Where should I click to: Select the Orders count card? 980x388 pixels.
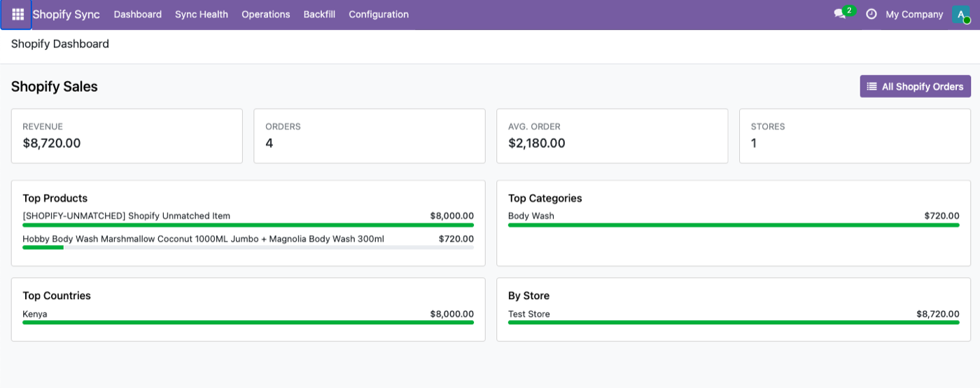(370, 136)
